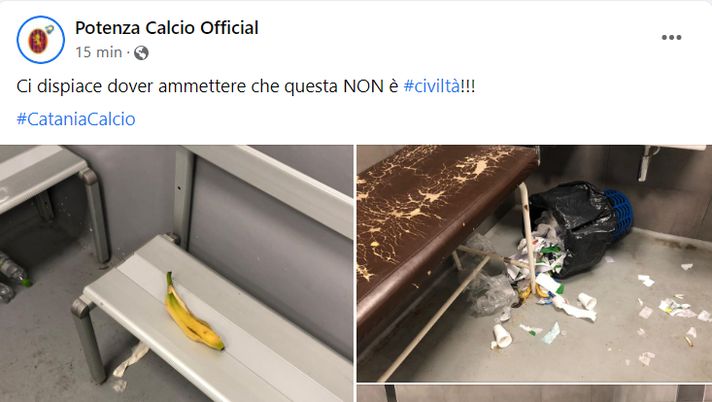The image size is (712, 402).
Task: Open the three-dots post options menu
Action: tap(671, 37)
